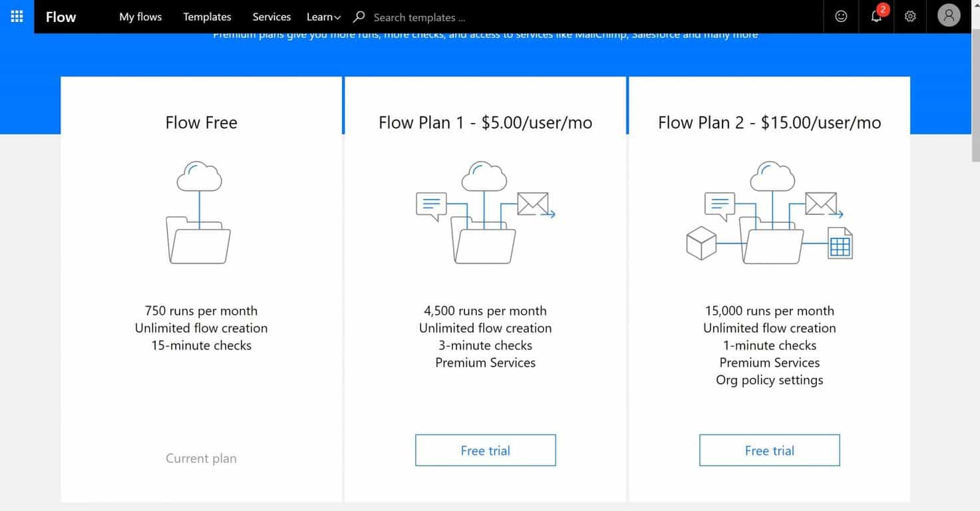The width and height of the screenshot is (980, 511).
Task: Expand the Learn dropdown chevron
Action: [x=337, y=17]
